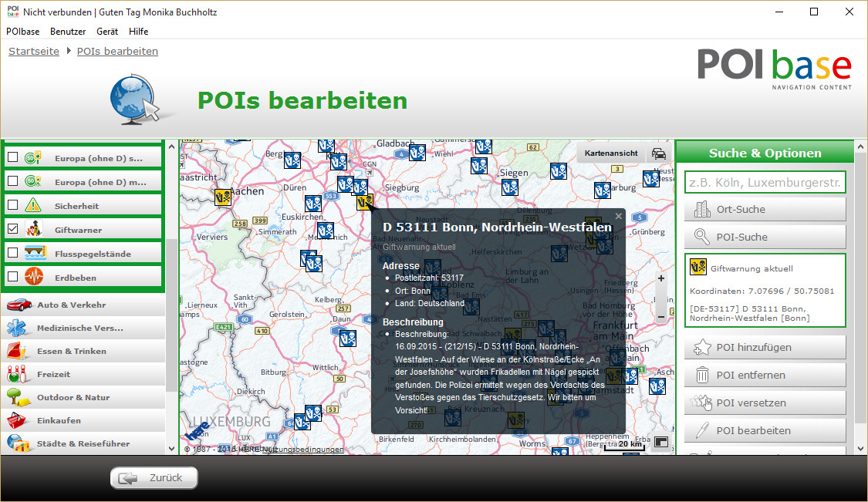Open the Benutzer menu

click(x=68, y=32)
